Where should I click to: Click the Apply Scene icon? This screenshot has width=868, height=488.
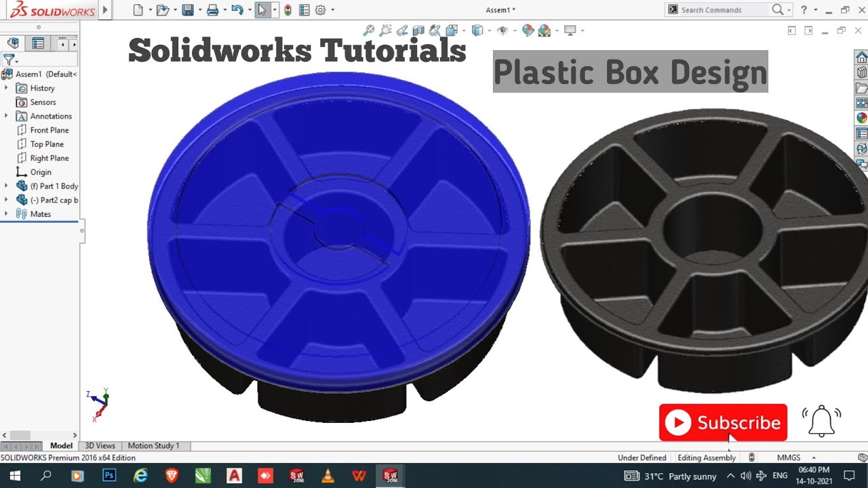point(545,30)
